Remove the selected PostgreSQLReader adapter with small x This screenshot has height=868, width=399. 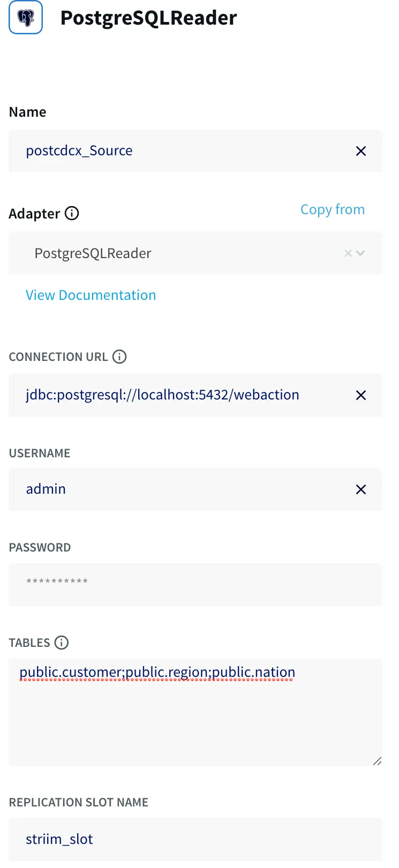(x=348, y=253)
